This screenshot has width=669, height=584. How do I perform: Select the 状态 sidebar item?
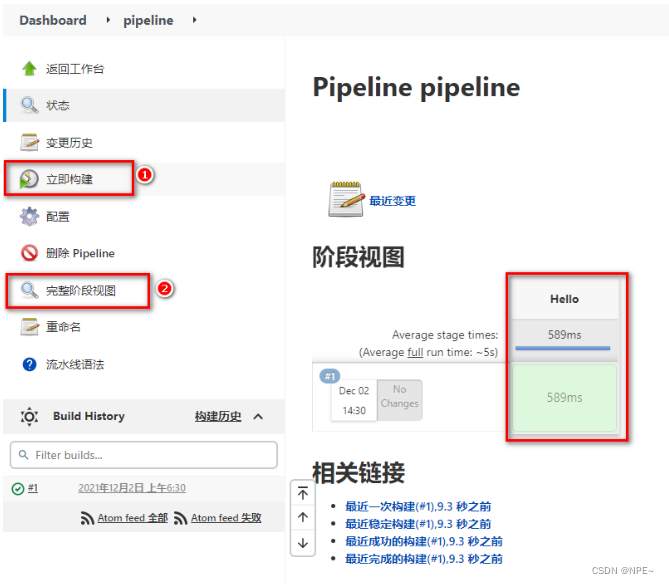(x=58, y=105)
